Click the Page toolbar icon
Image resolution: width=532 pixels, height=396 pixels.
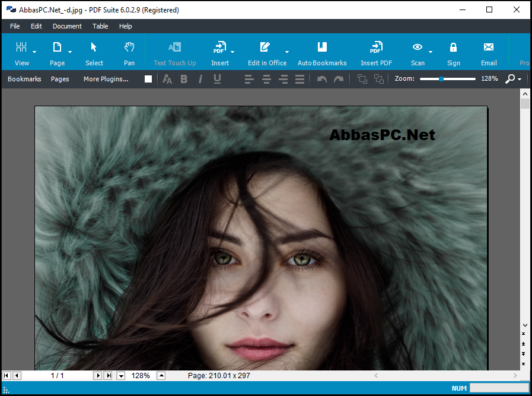pos(57,47)
